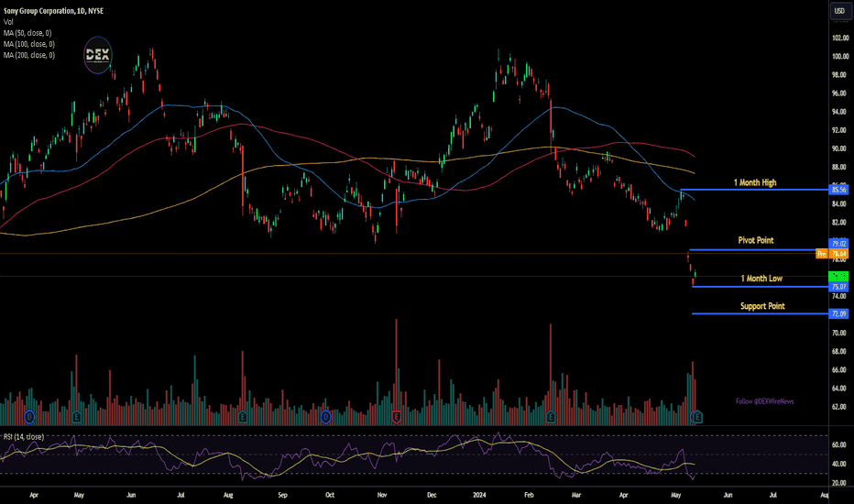Click 100.00 on the price axis
Screen dimensions: 854x504
coord(840,56)
